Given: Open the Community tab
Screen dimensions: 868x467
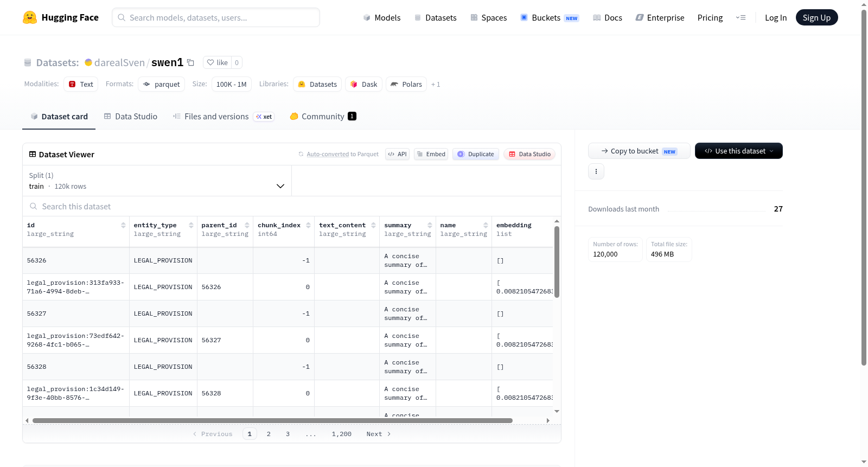Looking at the screenshot, I should 323,117.
